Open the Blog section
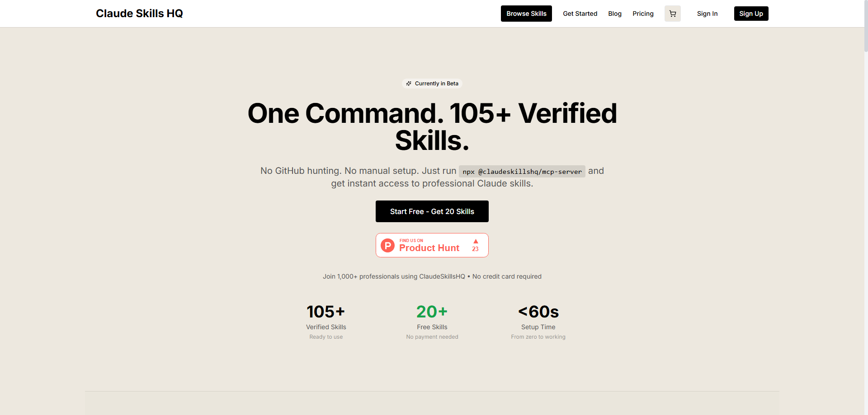 pyautogui.click(x=614, y=14)
